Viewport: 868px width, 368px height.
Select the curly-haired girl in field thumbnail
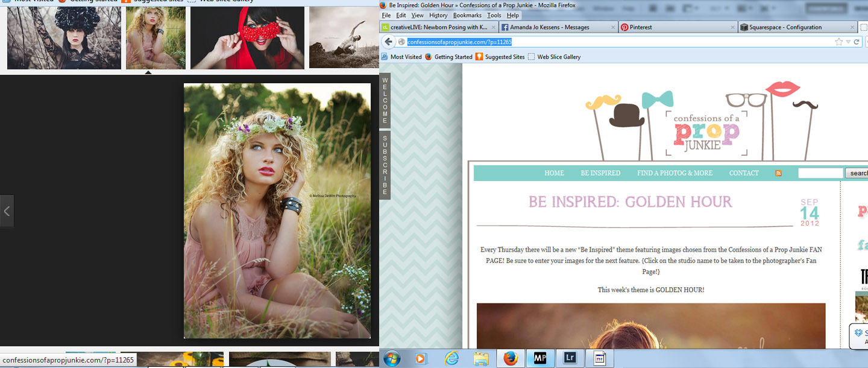tap(156, 38)
